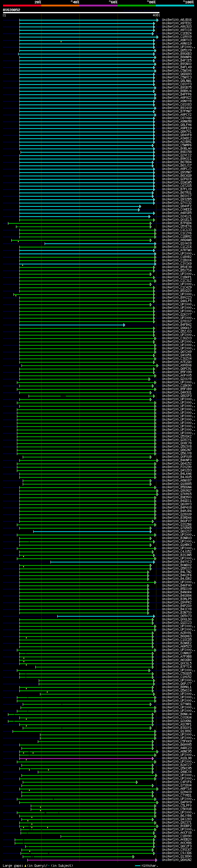Select label UniRef100_Q84VF2

176,206
